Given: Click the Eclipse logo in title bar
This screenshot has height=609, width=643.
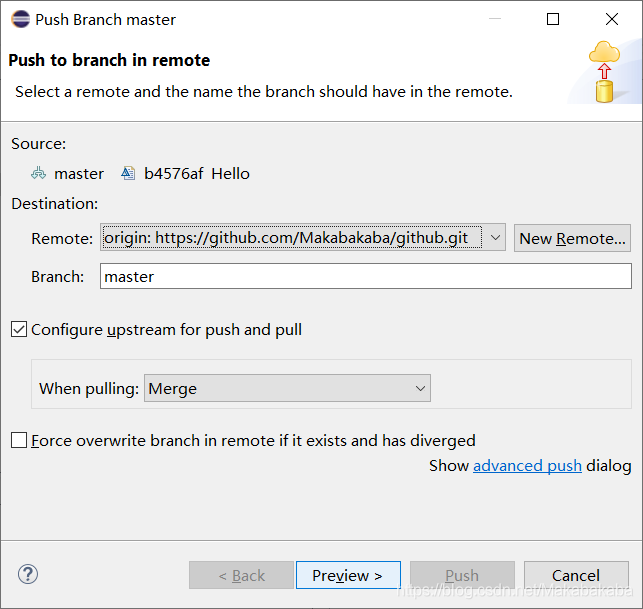Looking at the screenshot, I should point(21,19).
